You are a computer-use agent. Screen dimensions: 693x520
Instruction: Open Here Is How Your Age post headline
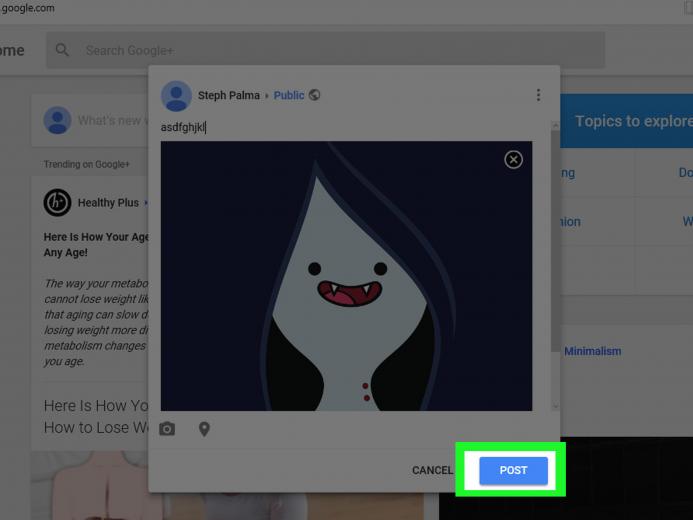pos(96,245)
